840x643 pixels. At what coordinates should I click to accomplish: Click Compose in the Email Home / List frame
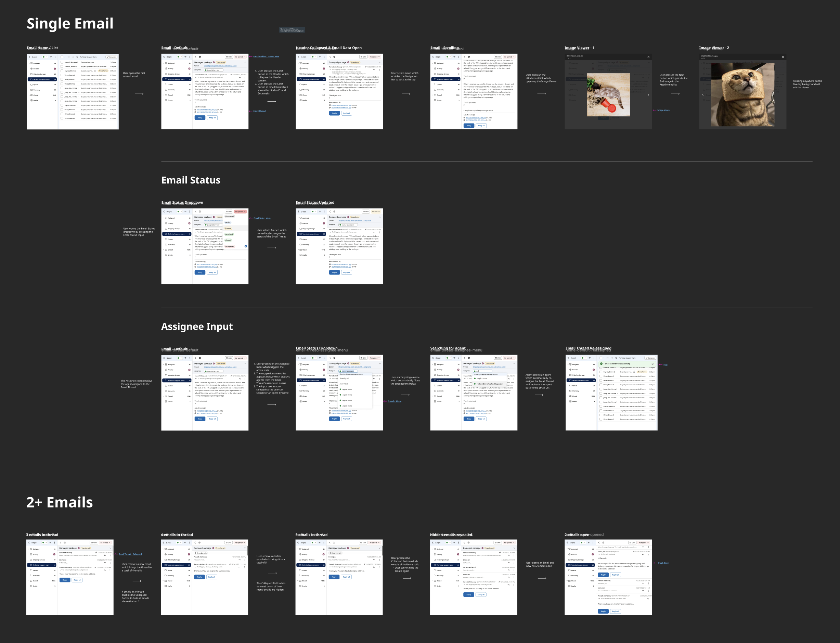[111, 57]
